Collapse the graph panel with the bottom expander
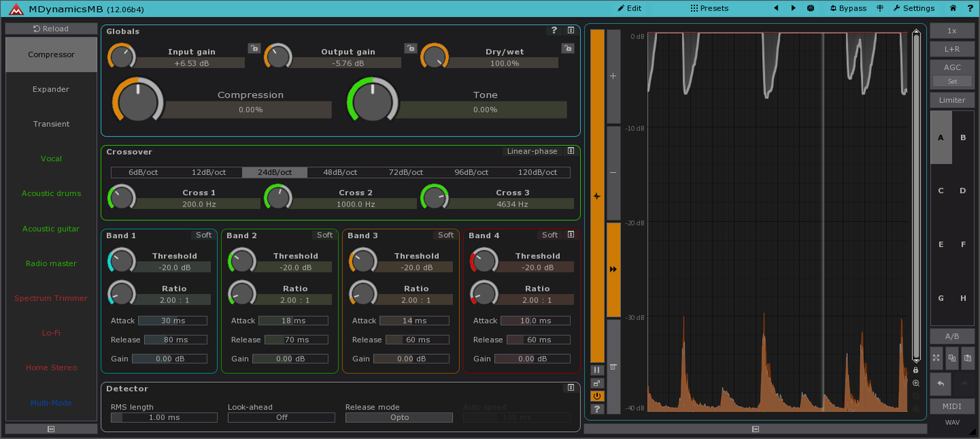The height and width of the screenshot is (439, 980). tap(755, 428)
